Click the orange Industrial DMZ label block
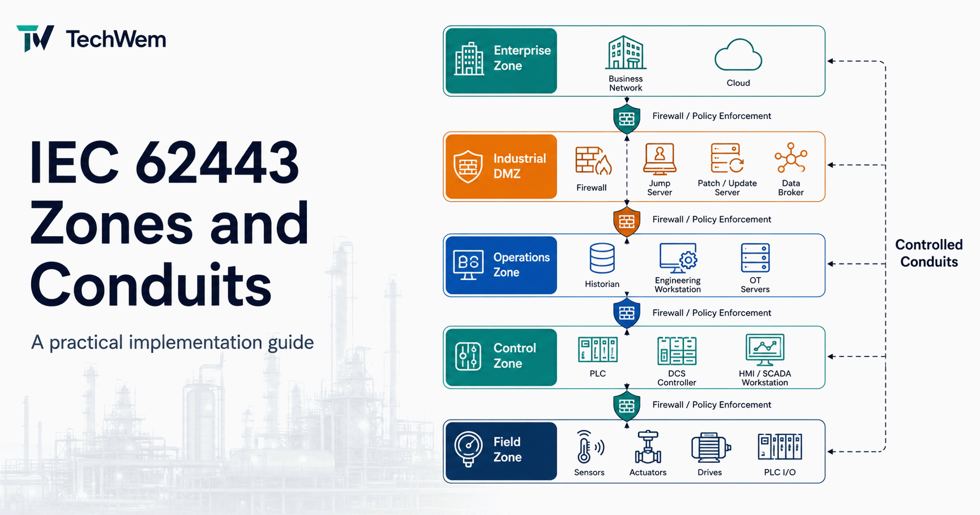This screenshot has height=515, width=980. click(501, 167)
